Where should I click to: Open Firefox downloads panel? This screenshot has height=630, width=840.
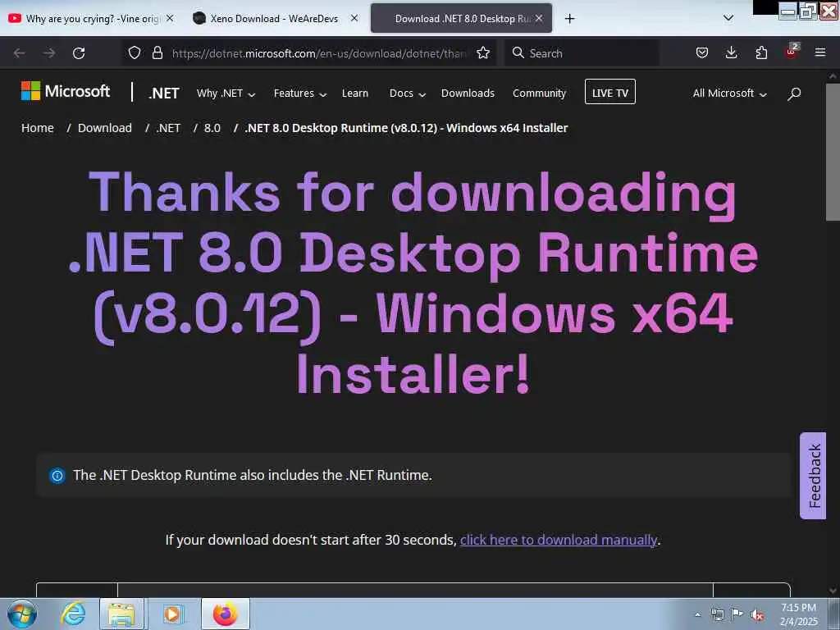[731, 52]
